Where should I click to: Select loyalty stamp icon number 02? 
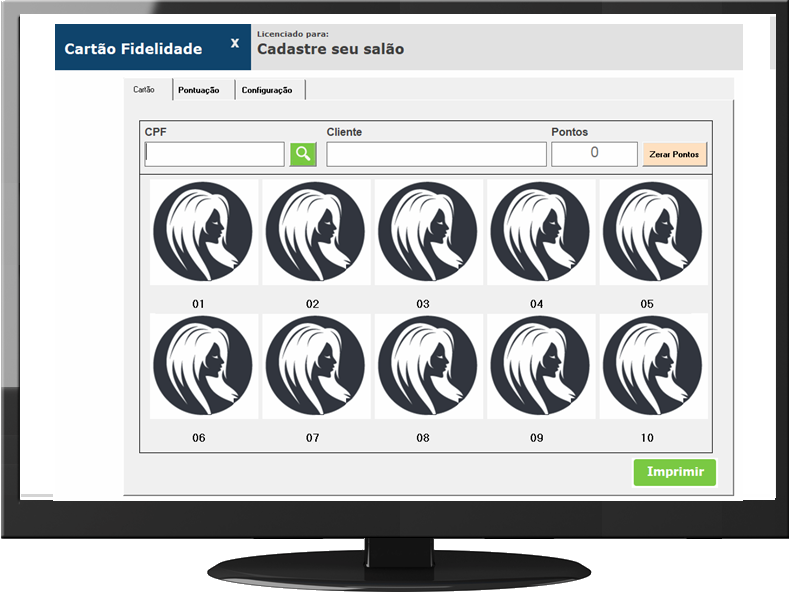pyautogui.click(x=315, y=232)
